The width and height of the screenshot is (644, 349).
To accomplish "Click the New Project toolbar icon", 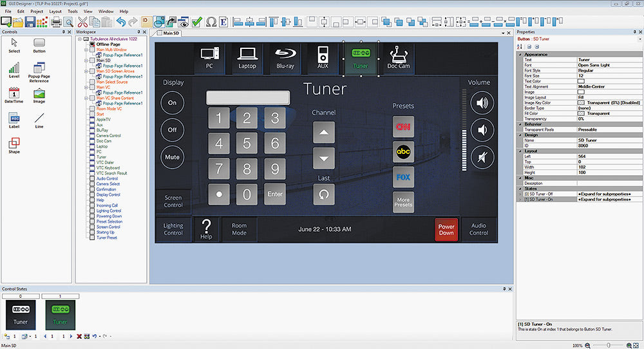I will 6,22.
